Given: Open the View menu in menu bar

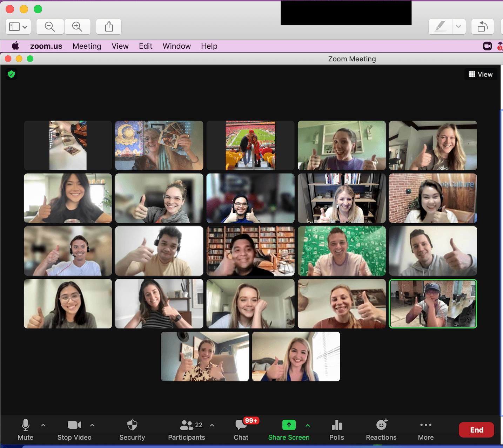Looking at the screenshot, I should (120, 46).
